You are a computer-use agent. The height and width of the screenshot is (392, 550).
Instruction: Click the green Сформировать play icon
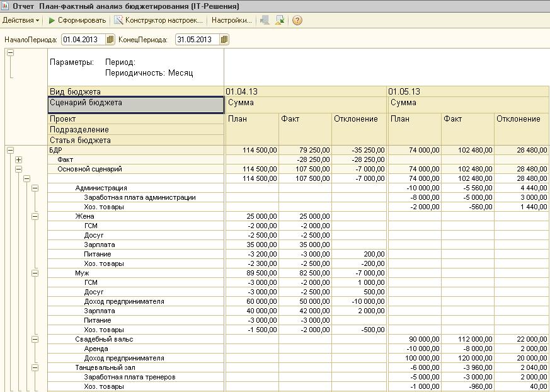click(52, 20)
